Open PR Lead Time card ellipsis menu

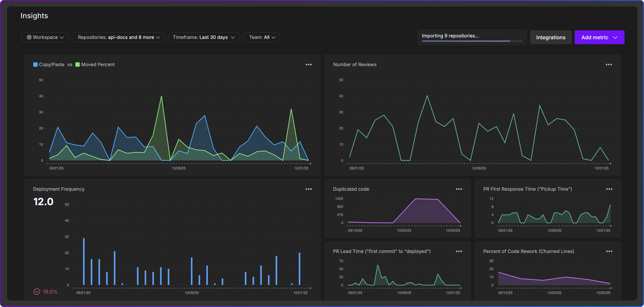pyautogui.click(x=459, y=251)
